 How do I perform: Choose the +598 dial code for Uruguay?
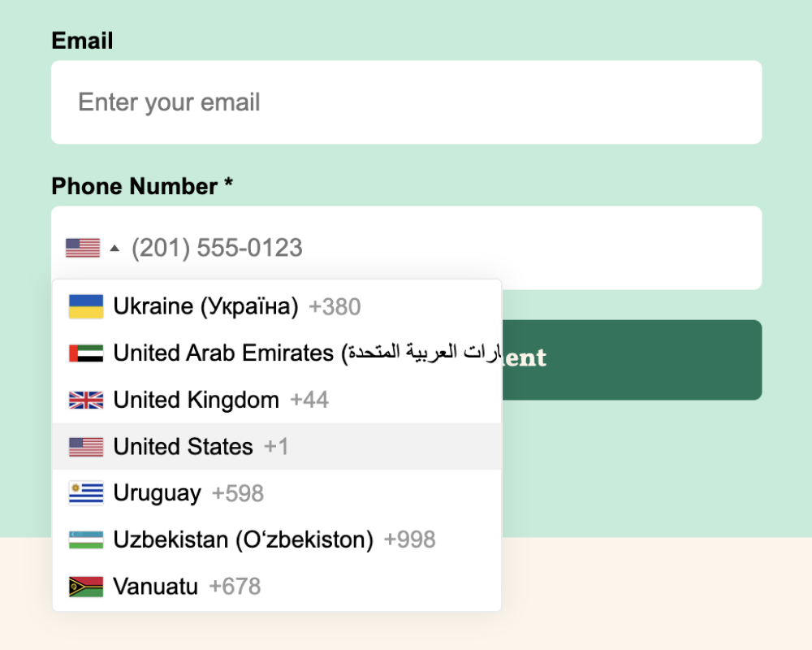tap(237, 493)
